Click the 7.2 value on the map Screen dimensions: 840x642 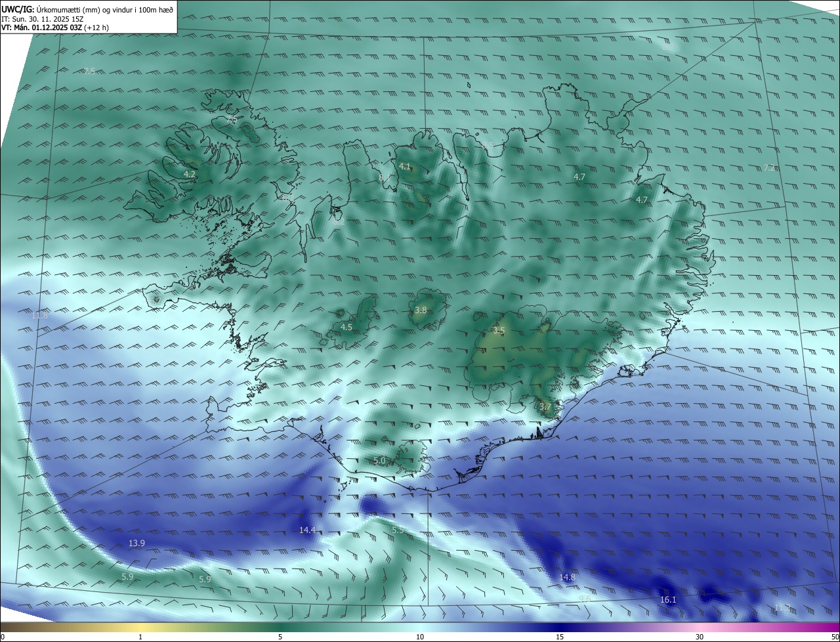click(769, 168)
